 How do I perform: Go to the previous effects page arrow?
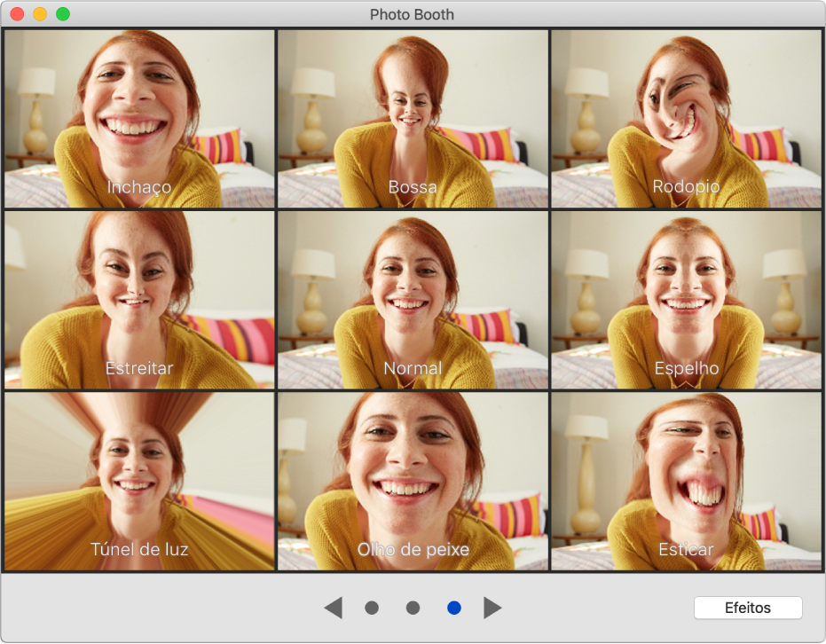coord(334,608)
